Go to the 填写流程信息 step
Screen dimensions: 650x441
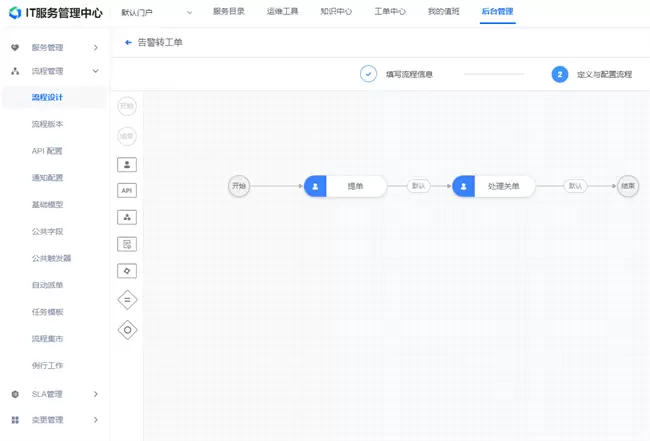408,74
